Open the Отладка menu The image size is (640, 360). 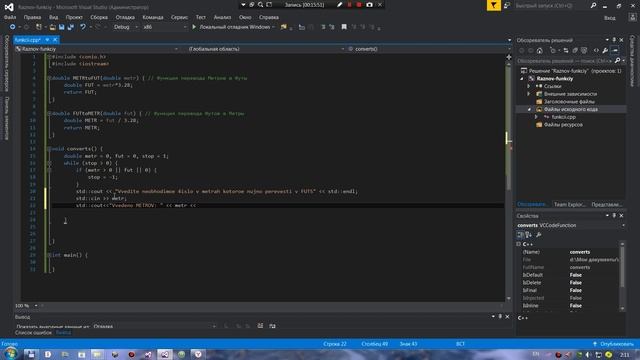coord(125,17)
